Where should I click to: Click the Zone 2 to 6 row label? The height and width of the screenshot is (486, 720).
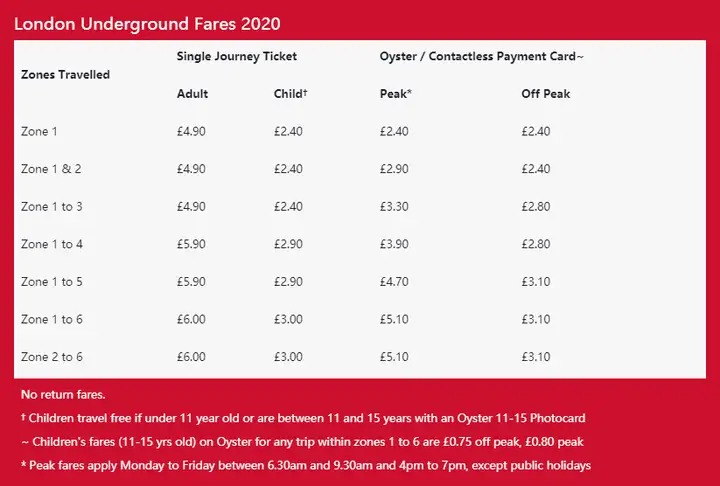(x=51, y=357)
